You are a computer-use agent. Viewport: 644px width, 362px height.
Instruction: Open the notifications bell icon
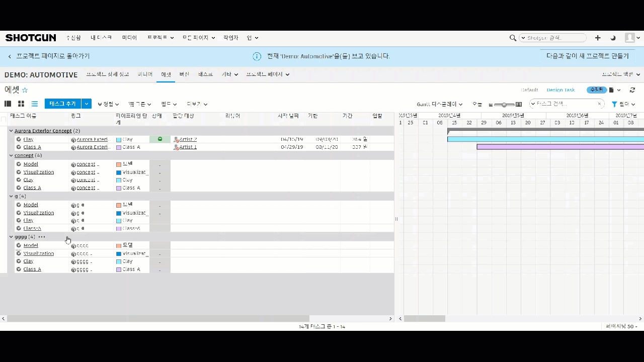(613, 38)
